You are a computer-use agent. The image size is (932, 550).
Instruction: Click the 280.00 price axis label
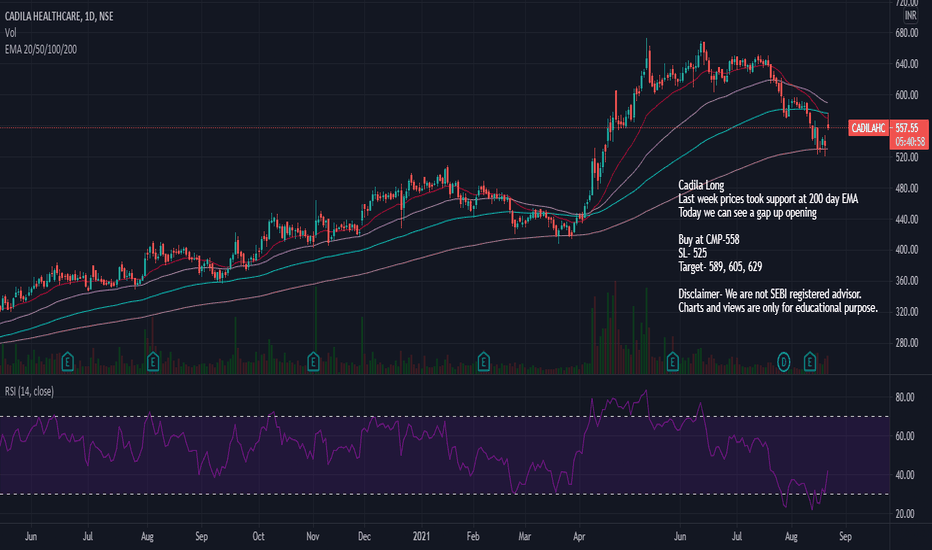click(x=906, y=342)
